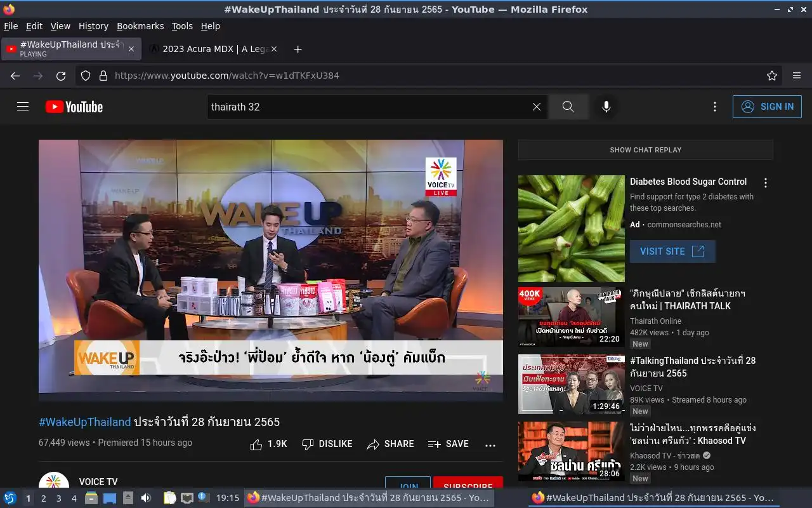Select first Firefox window taskbar entry
Screen dimensions: 812x508
click(369, 498)
